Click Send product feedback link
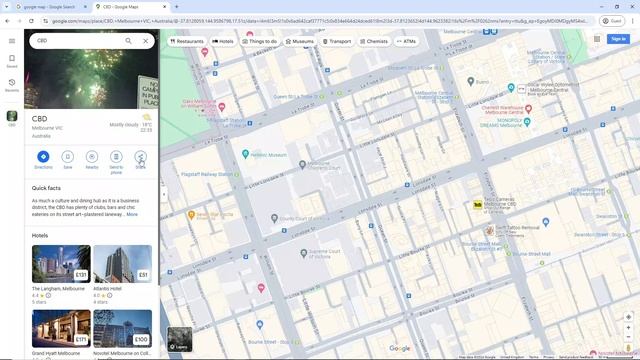The image size is (640, 360). coord(576,357)
